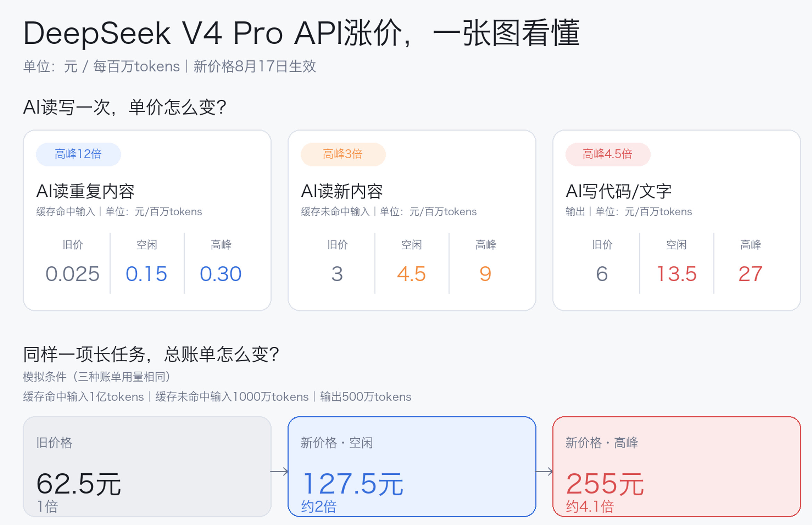Click "1倍" multiplier text

tap(48, 507)
